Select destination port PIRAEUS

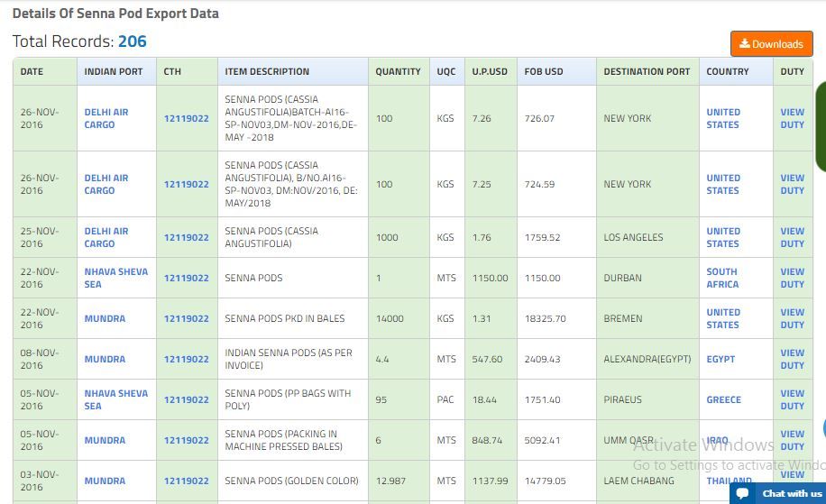coord(623,399)
